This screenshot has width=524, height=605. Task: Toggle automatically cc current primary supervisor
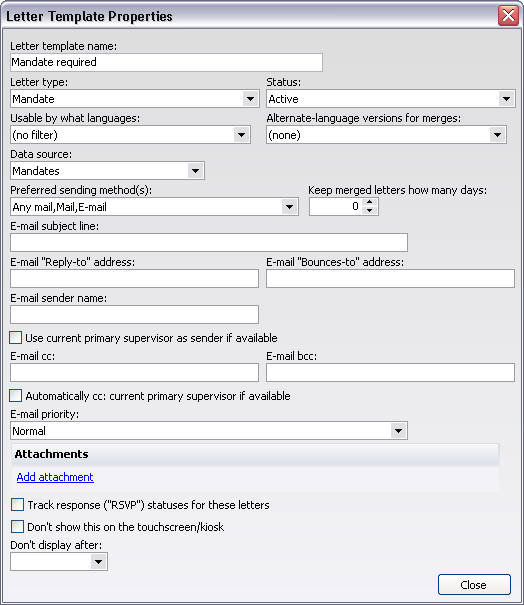click(x=15, y=395)
